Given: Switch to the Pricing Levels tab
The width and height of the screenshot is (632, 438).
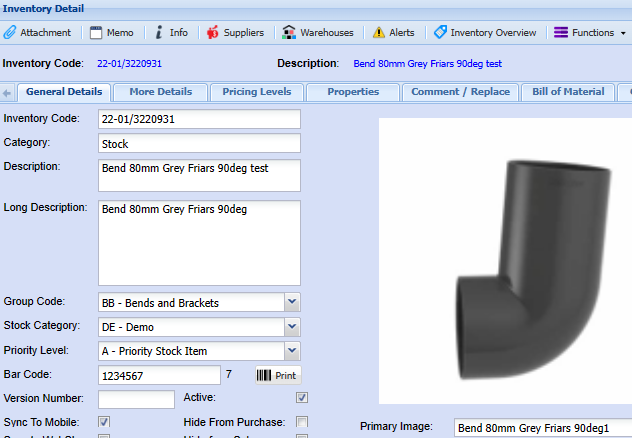Looking at the screenshot, I should (257, 92).
